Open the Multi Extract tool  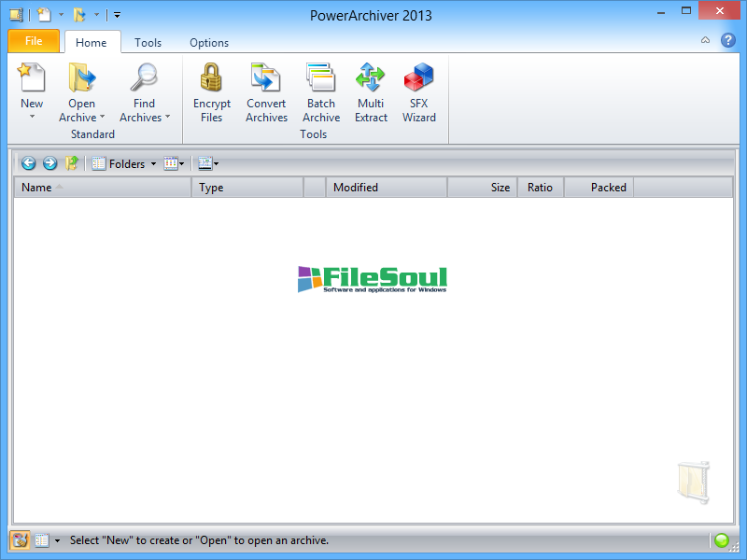(x=371, y=92)
